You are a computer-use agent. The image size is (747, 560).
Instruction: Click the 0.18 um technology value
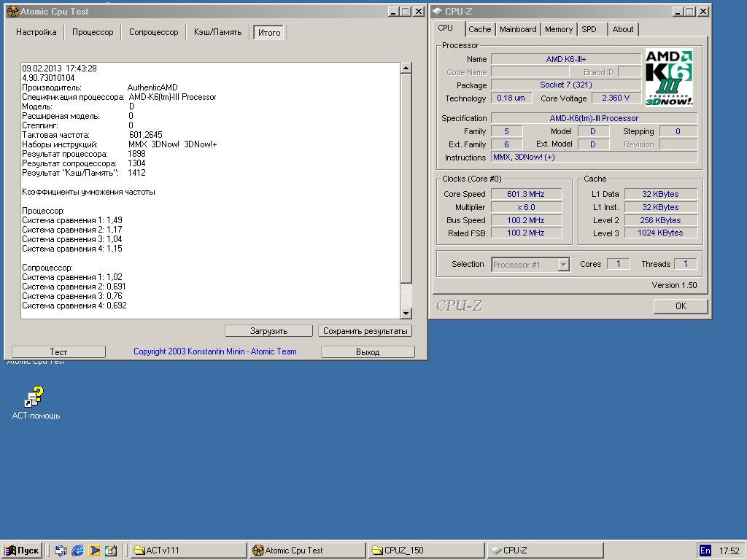[x=511, y=98]
